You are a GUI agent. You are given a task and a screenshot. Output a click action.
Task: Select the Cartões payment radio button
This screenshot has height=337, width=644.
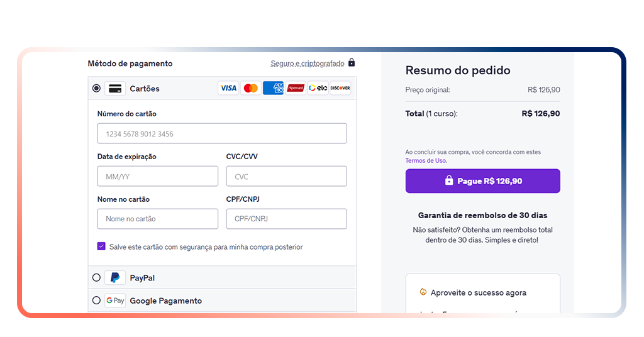[96, 88]
